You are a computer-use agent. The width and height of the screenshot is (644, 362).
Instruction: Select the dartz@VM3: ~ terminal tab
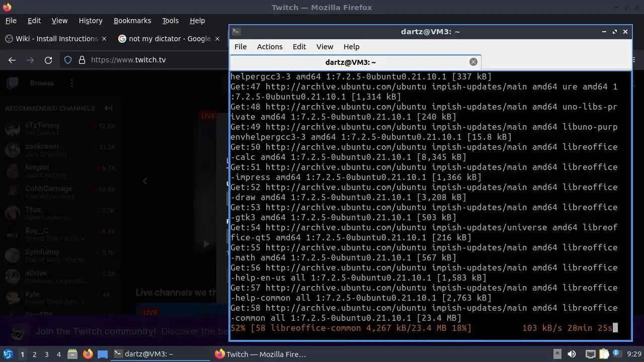tap(355, 62)
